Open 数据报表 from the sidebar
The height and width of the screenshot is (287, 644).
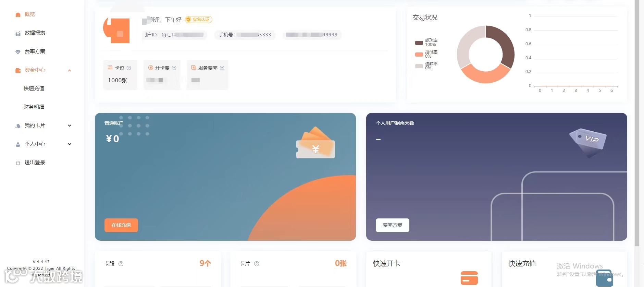tap(35, 33)
